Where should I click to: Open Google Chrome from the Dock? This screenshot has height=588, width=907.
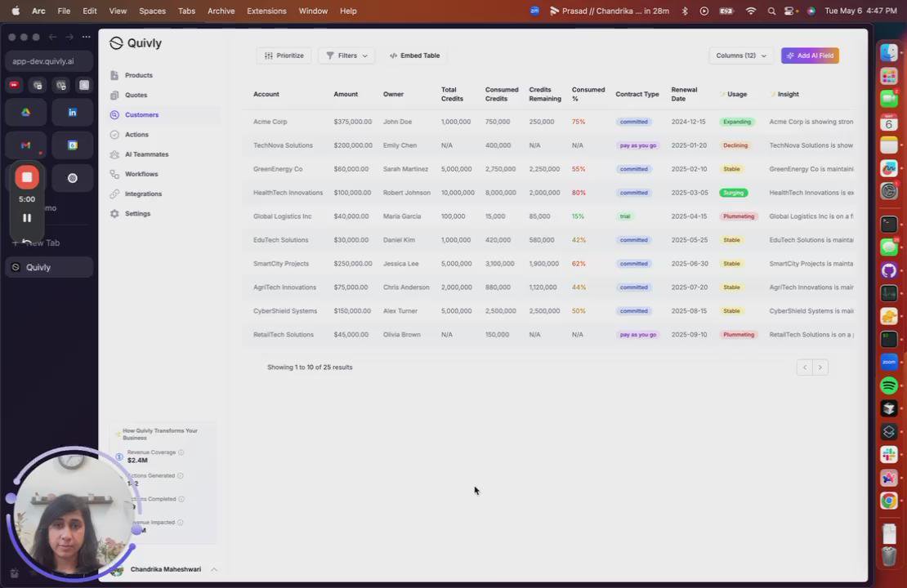coord(889,501)
